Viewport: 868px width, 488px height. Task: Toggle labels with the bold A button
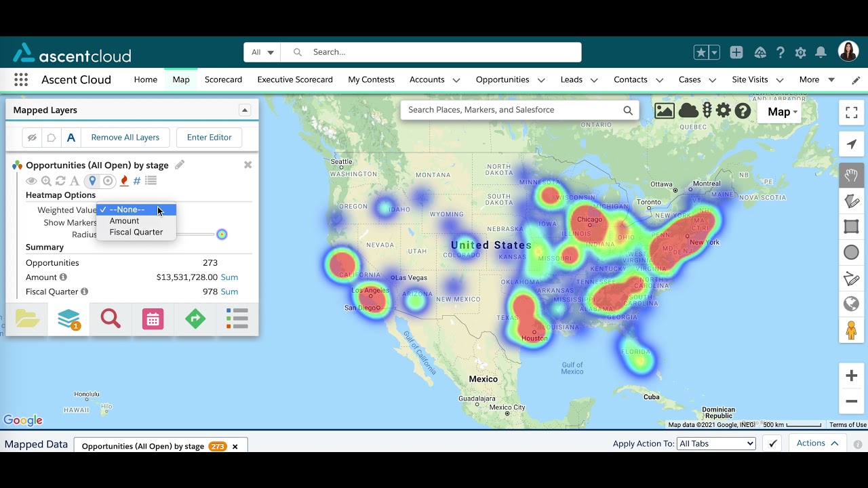click(71, 138)
